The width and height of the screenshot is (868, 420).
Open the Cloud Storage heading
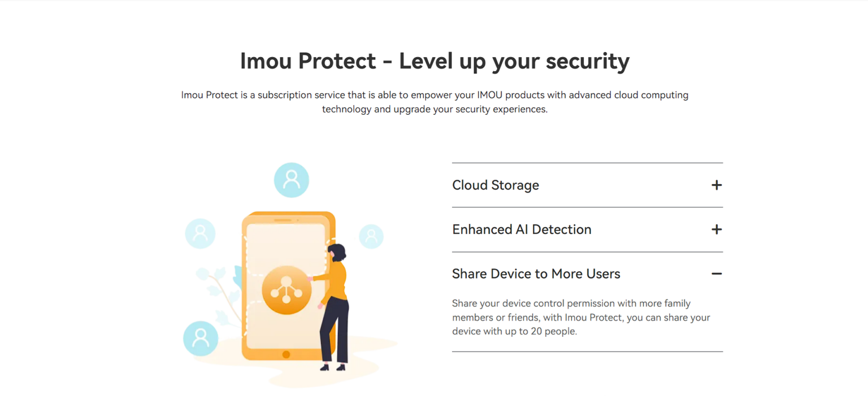(x=496, y=185)
